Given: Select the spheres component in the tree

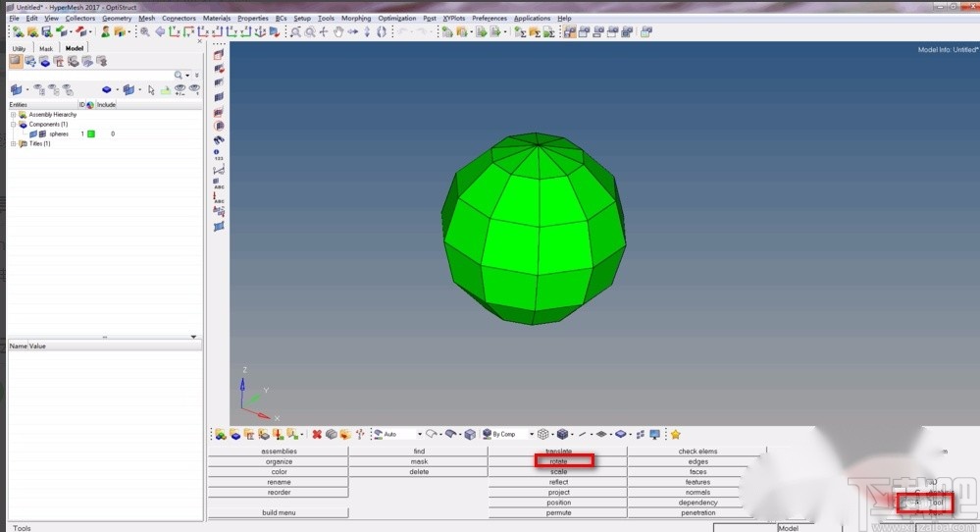Looking at the screenshot, I should (x=59, y=133).
